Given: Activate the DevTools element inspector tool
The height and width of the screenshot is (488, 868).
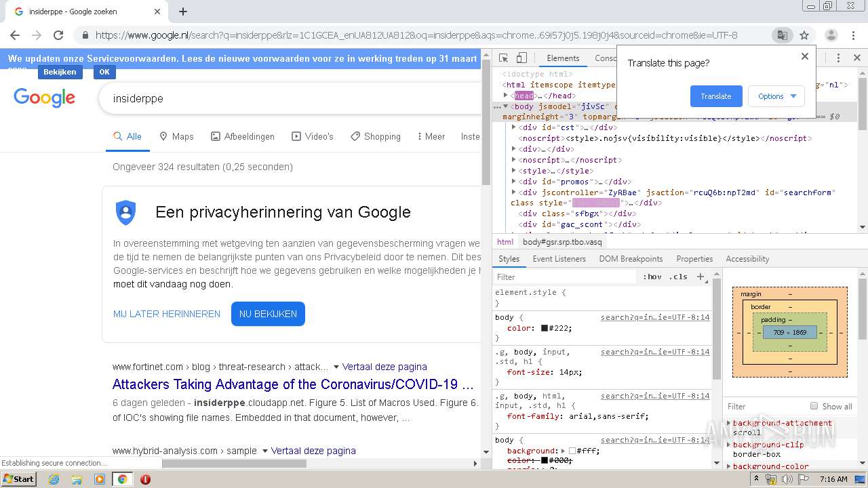Looking at the screenshot, I should 503,58.
